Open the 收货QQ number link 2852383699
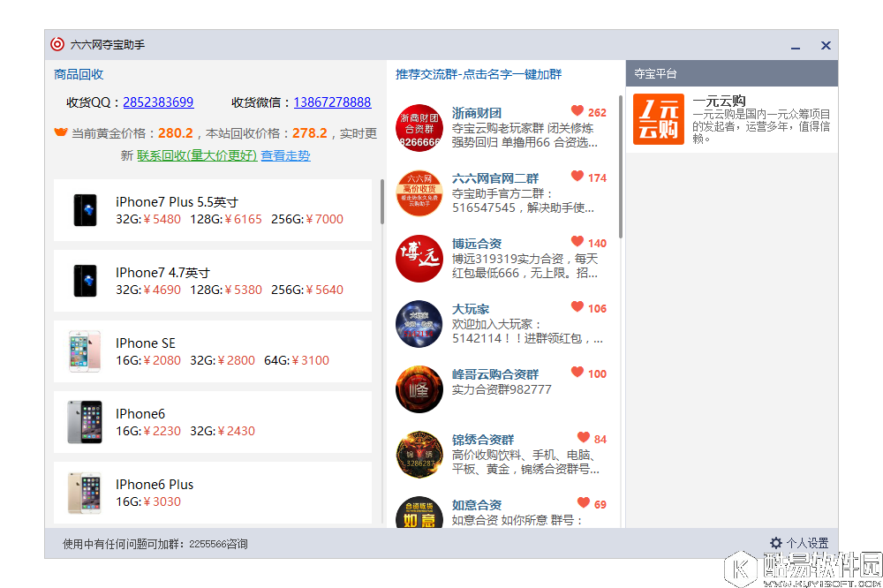 [158, 102]
